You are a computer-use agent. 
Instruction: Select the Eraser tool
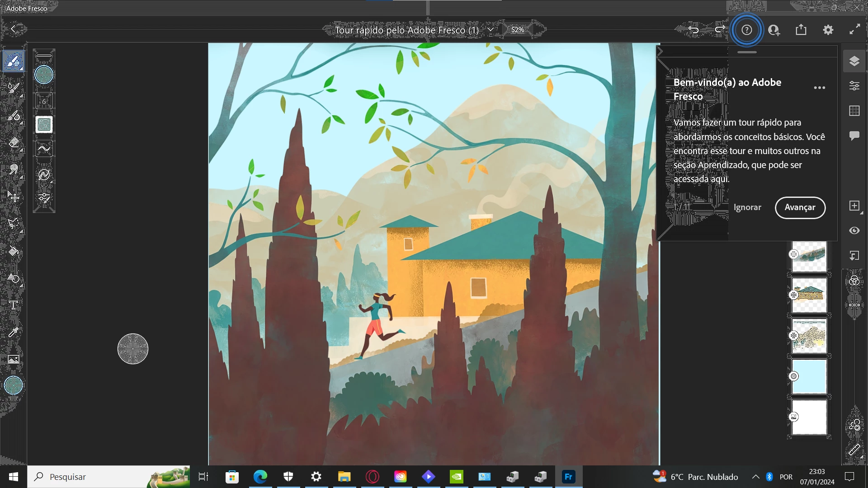click(x=14, y=143)
